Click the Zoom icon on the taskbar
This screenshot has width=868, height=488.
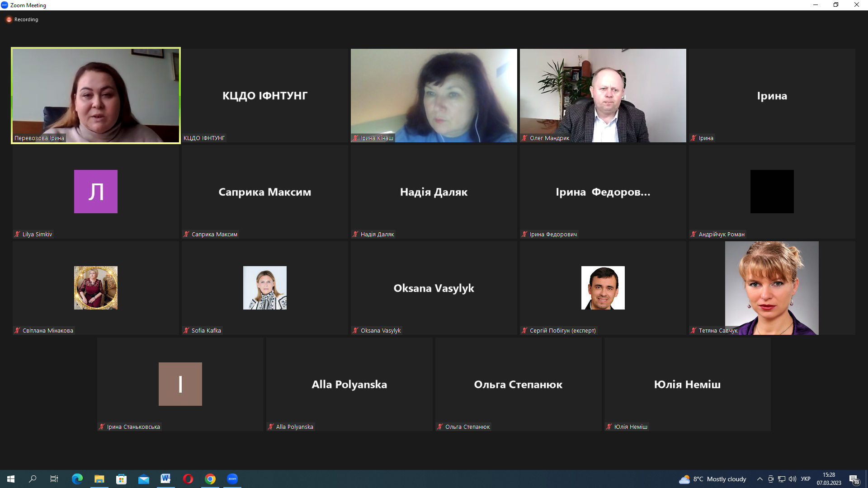(x=232, y=479)
